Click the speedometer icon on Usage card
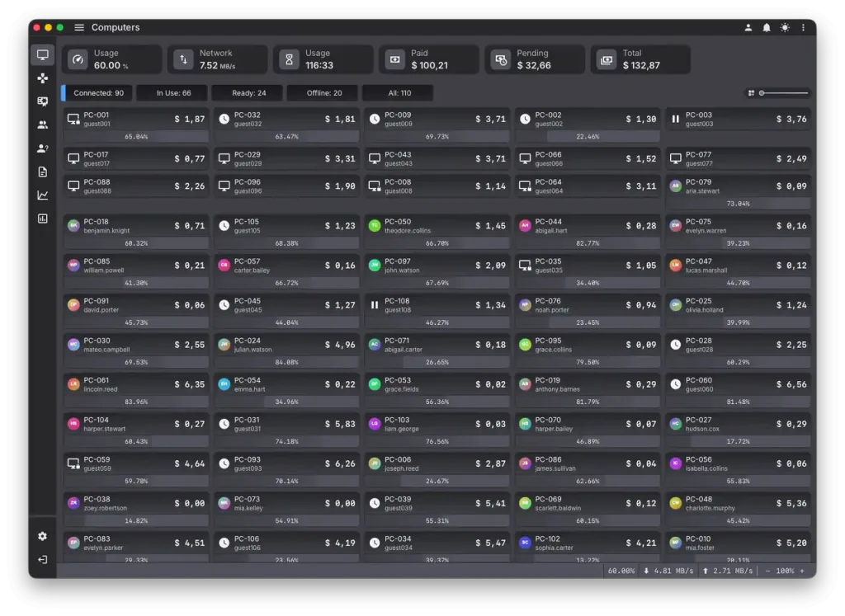845x616 pixels. [x=78, y=59]
